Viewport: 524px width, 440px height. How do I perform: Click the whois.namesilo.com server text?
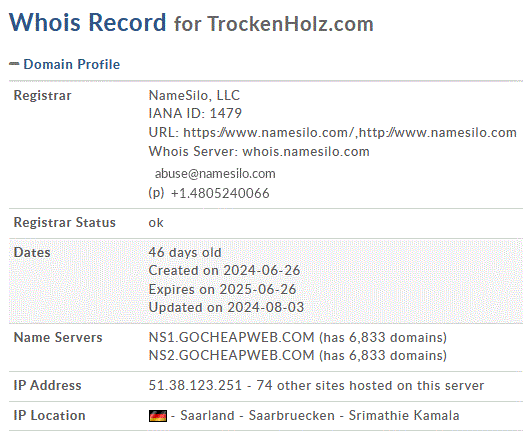point(306,151)
